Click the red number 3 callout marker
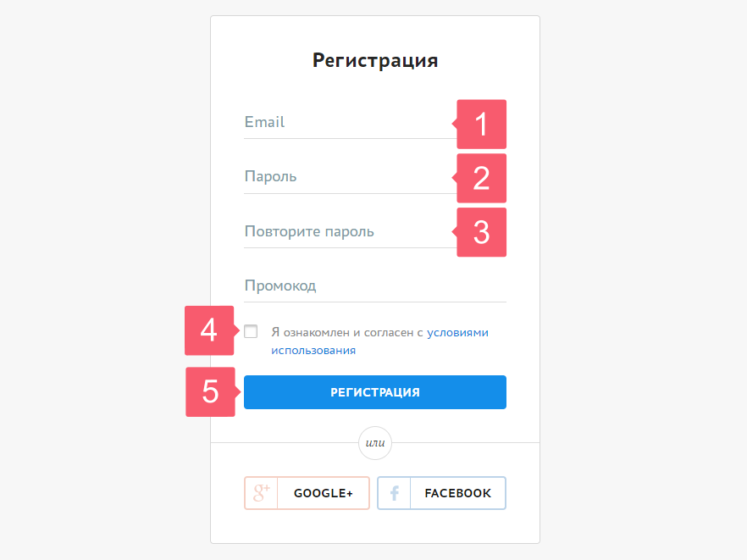 pos(481,232)
